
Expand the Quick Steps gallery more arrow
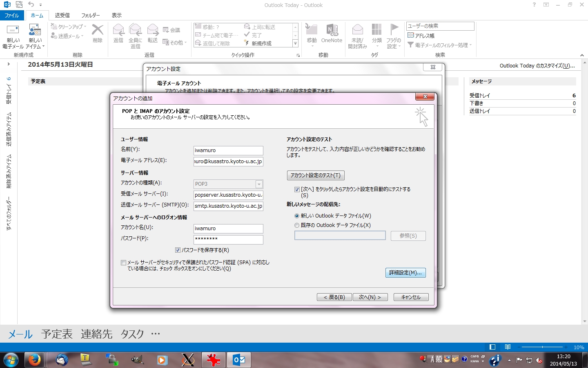(295, 43)
